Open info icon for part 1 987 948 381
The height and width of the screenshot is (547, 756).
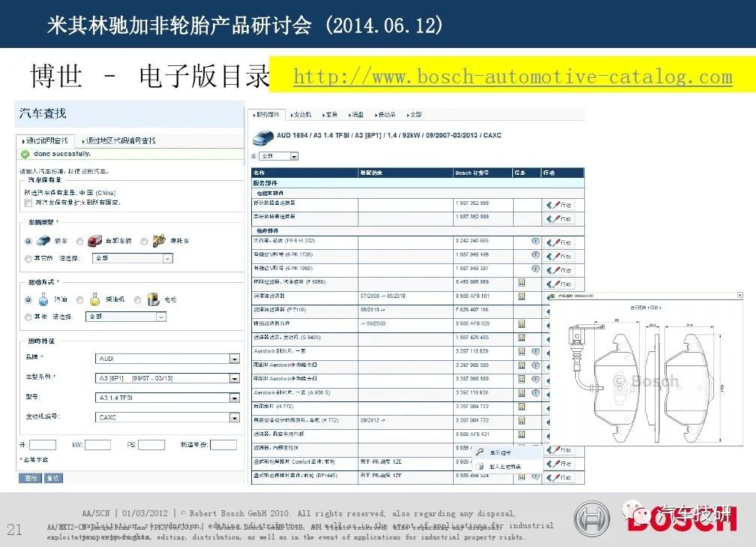pos(535,268)
